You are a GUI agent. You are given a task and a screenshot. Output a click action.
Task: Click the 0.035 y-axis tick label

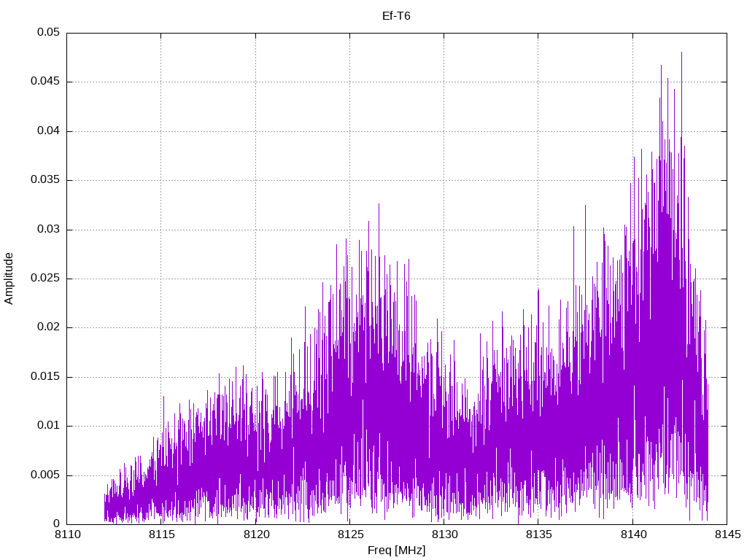(x=45, y=180)
